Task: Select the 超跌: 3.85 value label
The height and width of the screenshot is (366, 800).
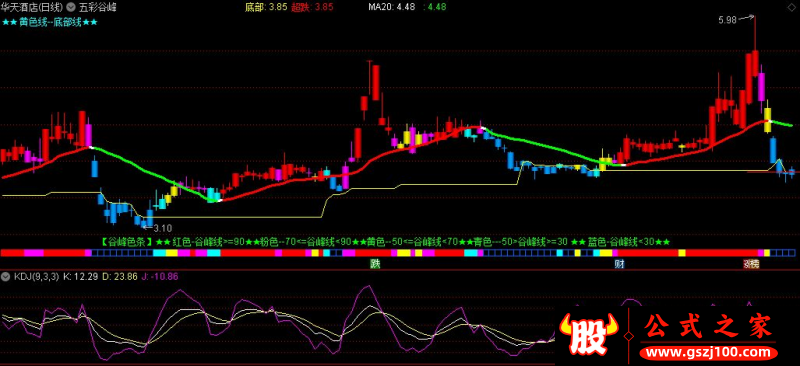Action: (312, 8)
